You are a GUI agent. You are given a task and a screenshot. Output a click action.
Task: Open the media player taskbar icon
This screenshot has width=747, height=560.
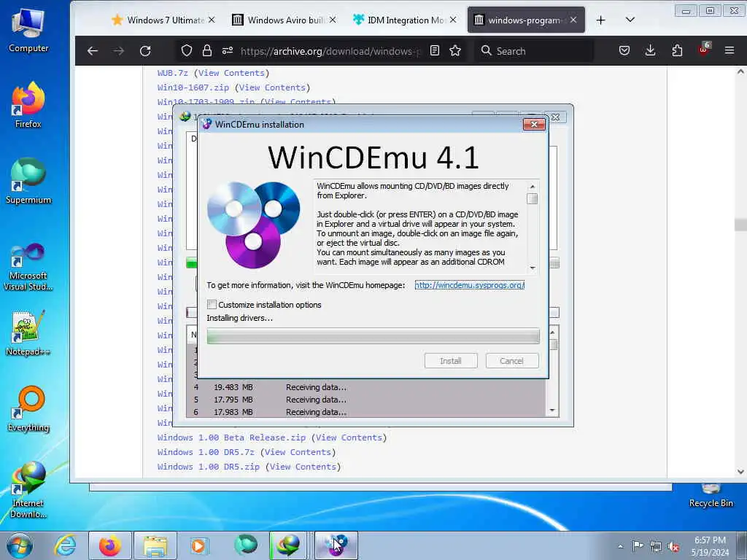(x=198, y=545)
